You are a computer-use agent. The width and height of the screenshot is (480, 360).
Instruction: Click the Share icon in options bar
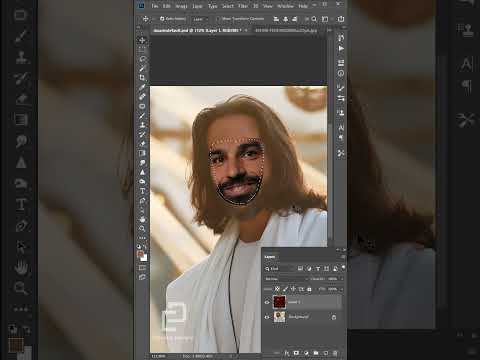pyautogui.click(x=341, y=19)
